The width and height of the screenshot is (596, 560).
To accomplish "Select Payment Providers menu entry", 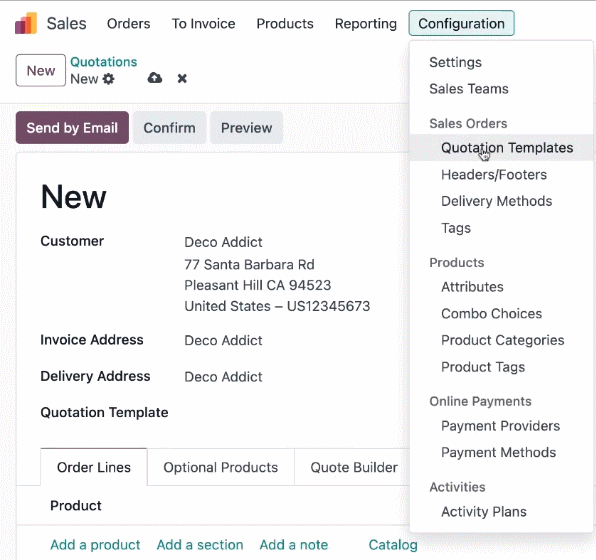I will pyautogui.click(x=501, y=426).
